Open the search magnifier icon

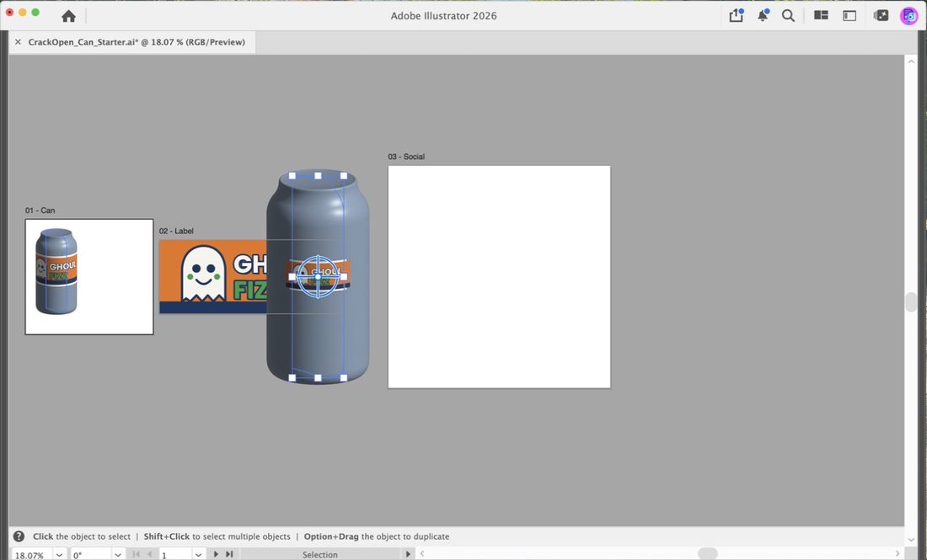coord(788,15)
